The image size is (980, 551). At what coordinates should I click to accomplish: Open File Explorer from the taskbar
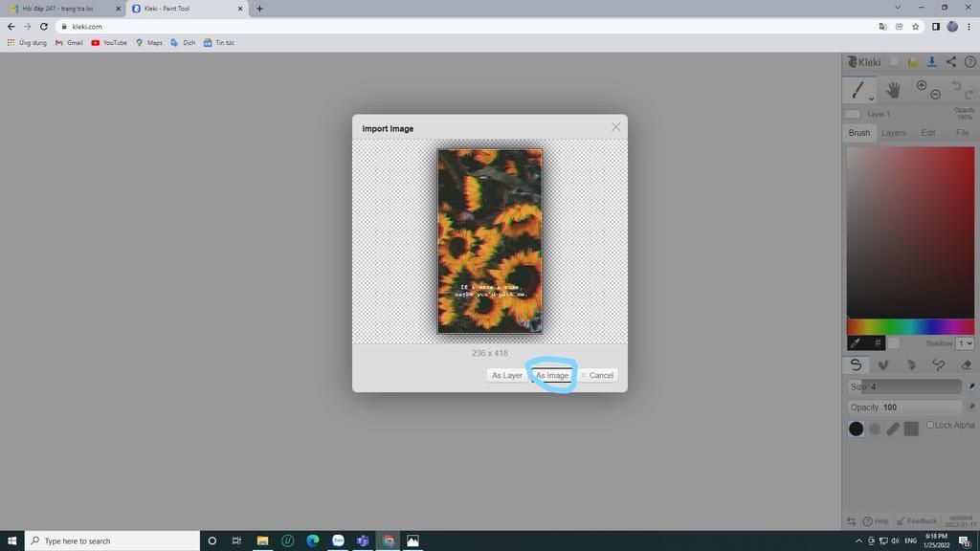[x=262, y=540]
